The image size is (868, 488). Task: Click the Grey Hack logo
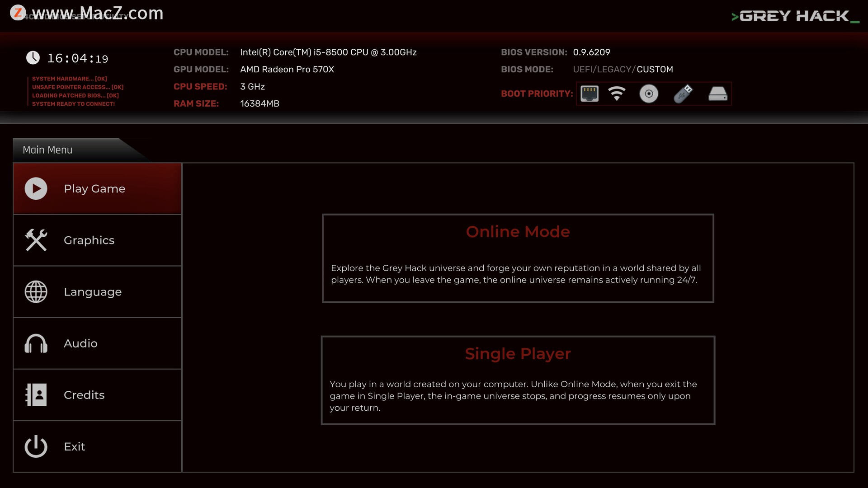click(x=795, y=16)
